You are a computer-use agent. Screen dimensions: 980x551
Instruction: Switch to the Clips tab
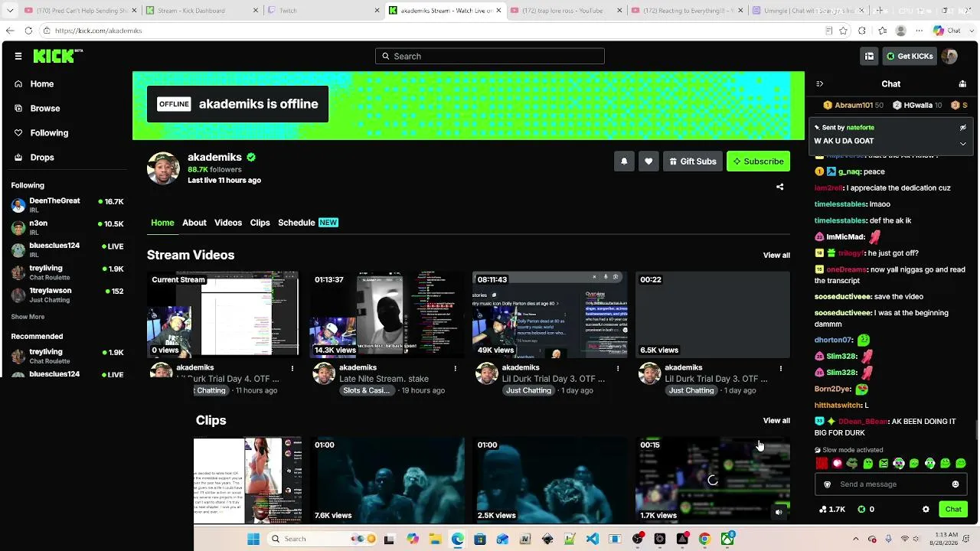260,223
